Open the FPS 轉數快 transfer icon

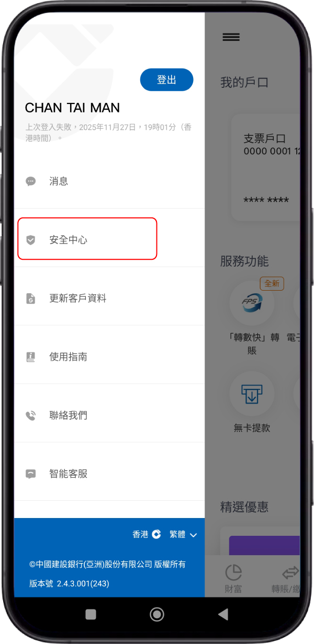(x=252, y=303)
